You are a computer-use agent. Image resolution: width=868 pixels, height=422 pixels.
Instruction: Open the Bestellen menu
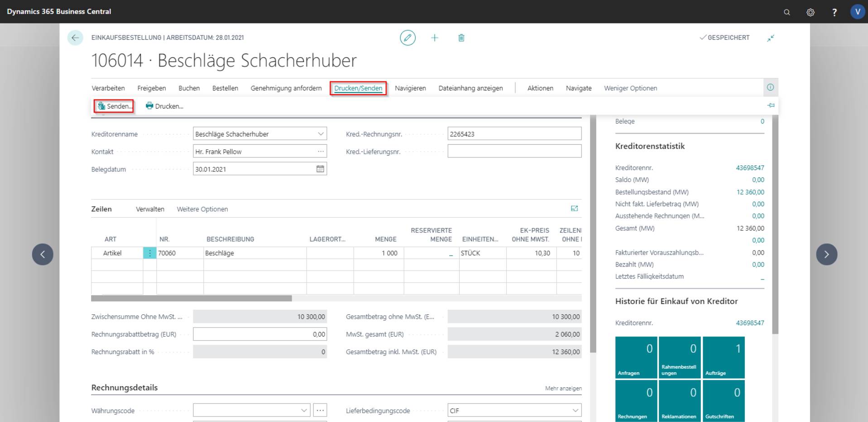pos(225,88)
